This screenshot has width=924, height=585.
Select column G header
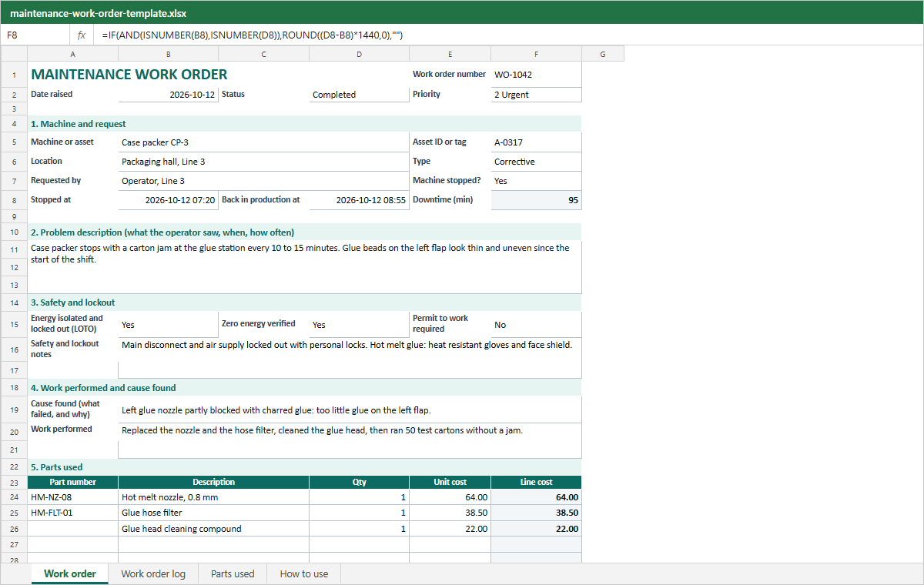tap(603, 54)
